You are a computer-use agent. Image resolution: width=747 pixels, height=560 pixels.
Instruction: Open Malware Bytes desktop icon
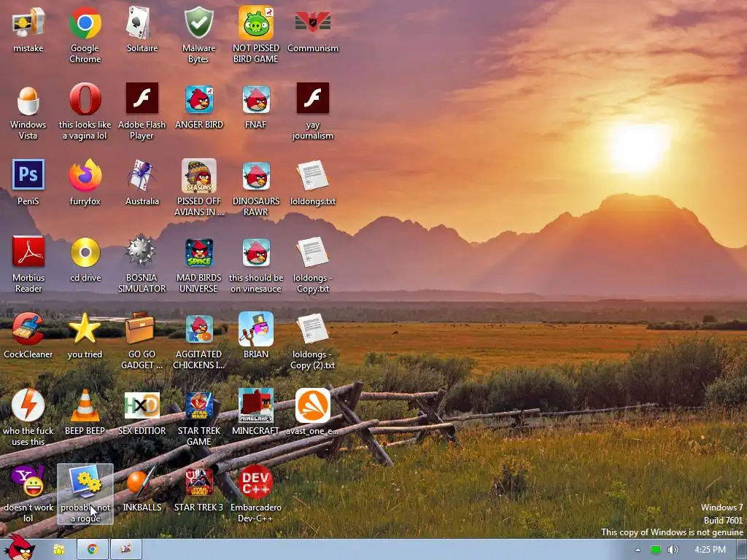tap(198, 23)
